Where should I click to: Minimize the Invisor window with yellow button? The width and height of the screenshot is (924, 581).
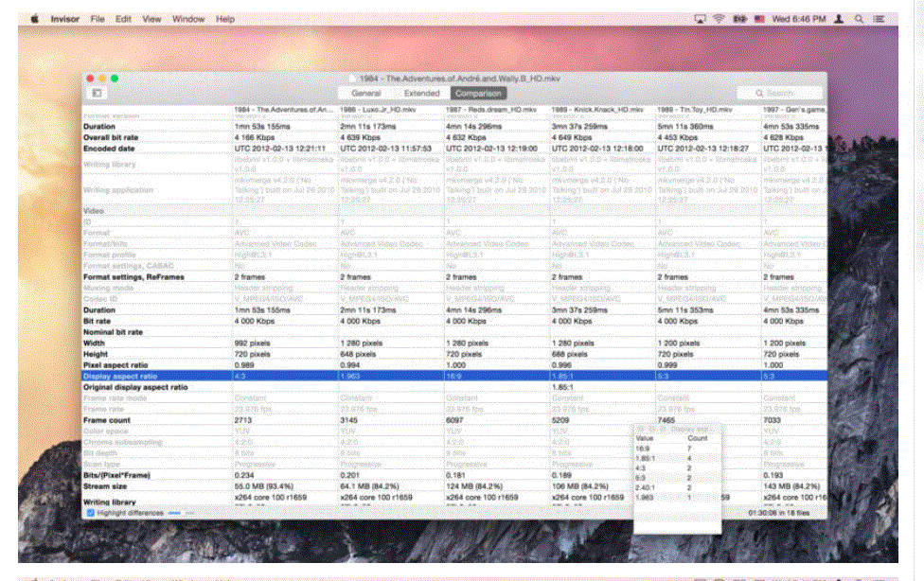(x=102, y=79)
